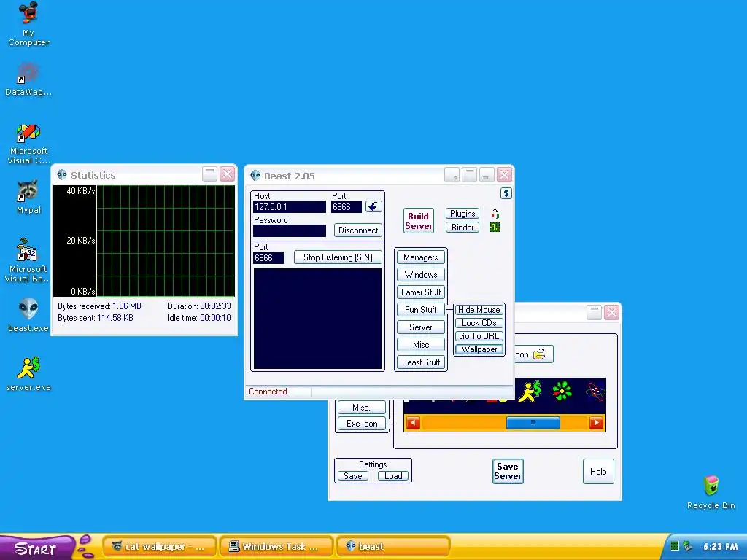747x560 pixels.
Task: Click the blue dollar-sign icon in Beast
Action: point(506,192)
